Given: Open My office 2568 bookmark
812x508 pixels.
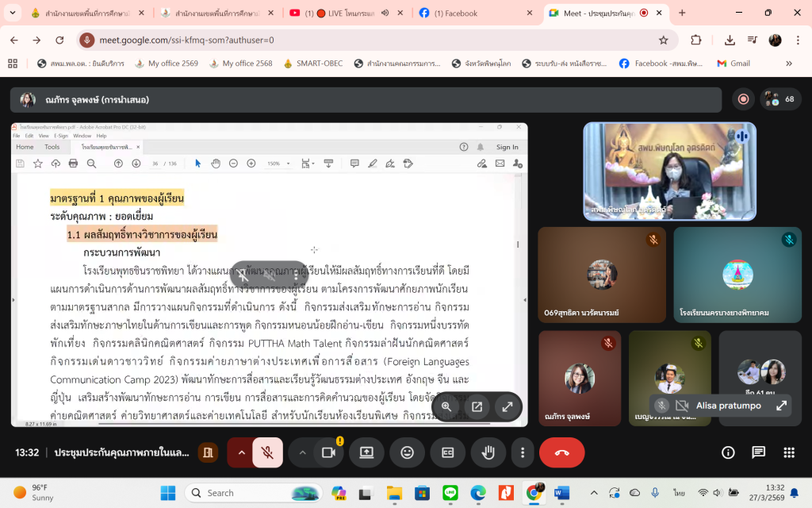Looking at the screenshot, I should tap(241, 63).
